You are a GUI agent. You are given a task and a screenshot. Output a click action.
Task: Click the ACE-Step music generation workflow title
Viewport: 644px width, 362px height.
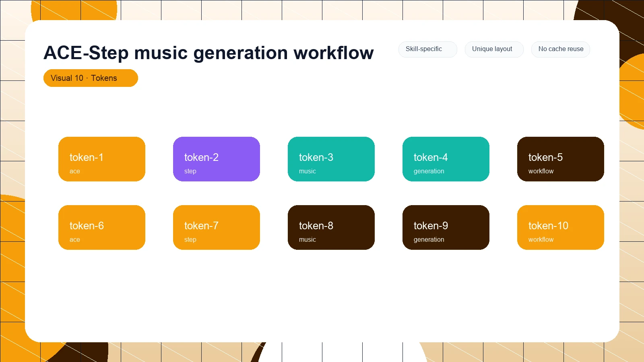coord(208,53)
